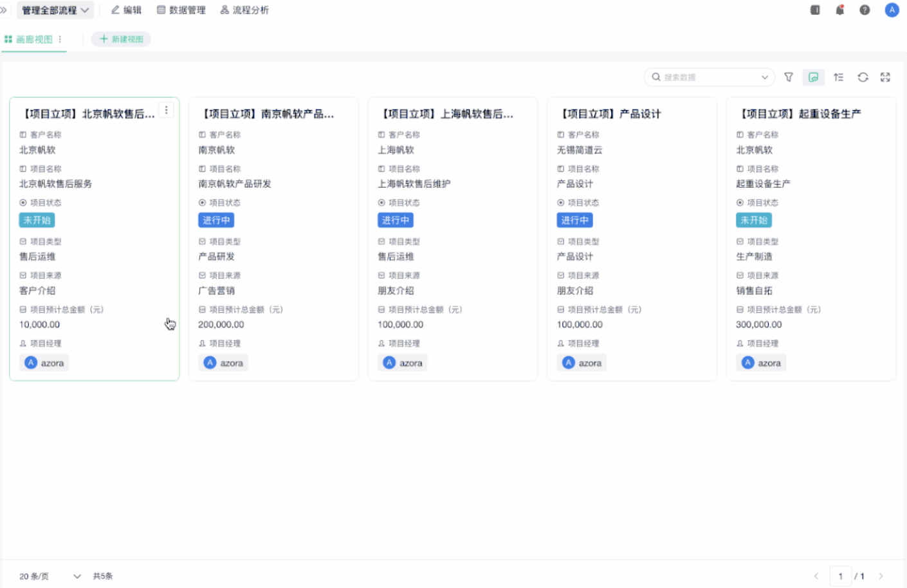Open the 管理全部流程 dropdown
The width and height of the screenshot is (907, 588).
55,10
